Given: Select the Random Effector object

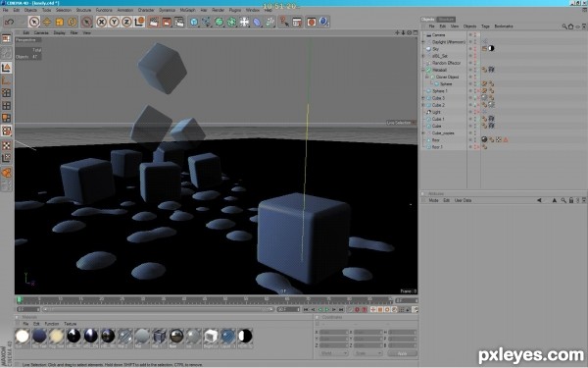Looking at the screenshot, I should (x=446, y=63).
